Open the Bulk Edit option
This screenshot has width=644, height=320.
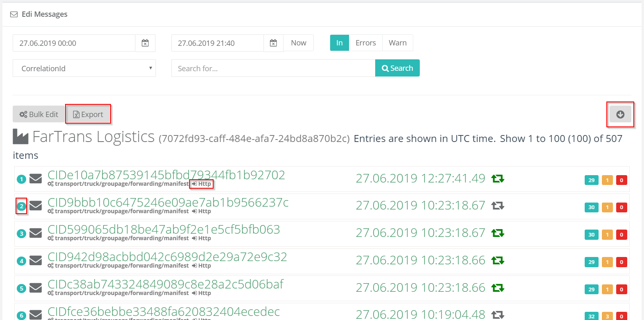(x=39, y=115)
